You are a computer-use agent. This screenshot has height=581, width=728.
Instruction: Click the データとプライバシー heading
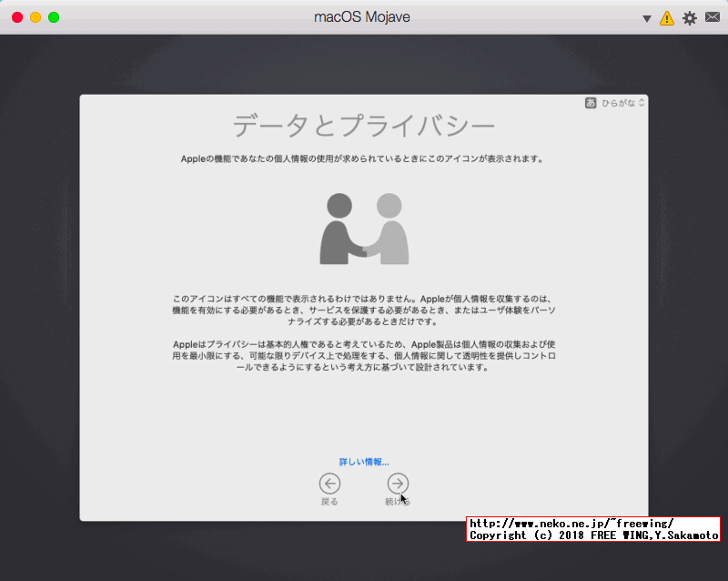[363, 123]
